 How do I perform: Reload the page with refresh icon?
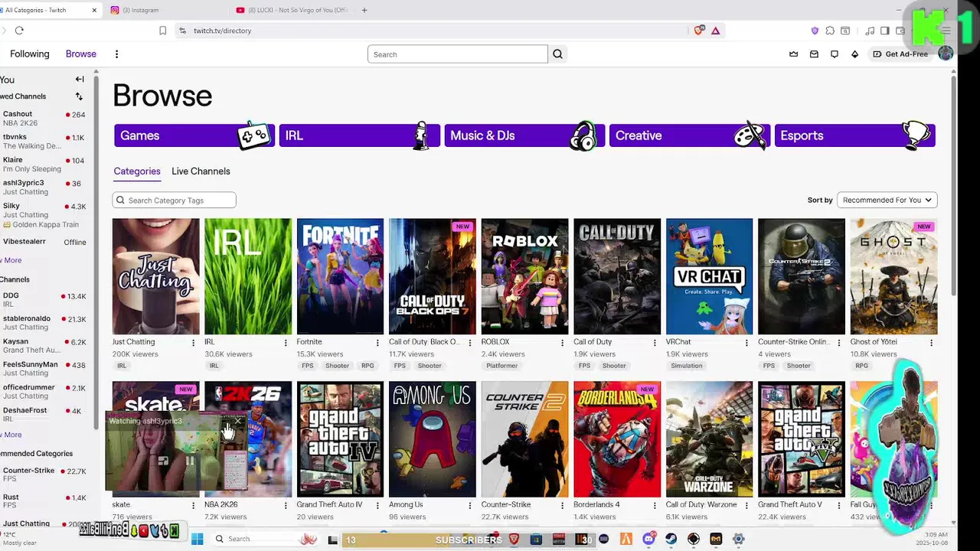(19, 31)
